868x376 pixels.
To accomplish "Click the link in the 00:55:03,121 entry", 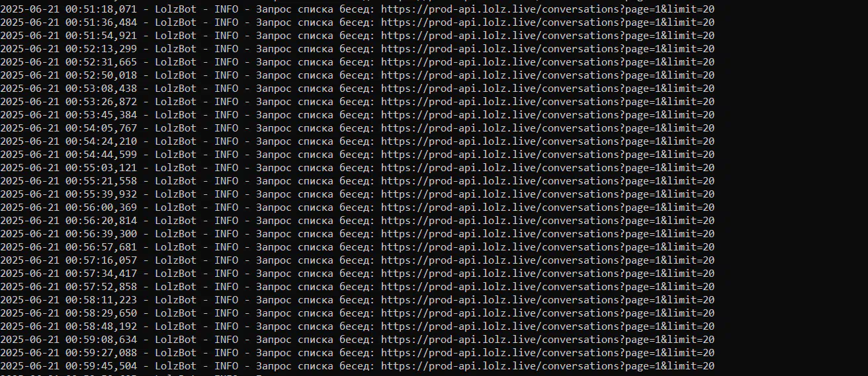I will click(548, 168).
